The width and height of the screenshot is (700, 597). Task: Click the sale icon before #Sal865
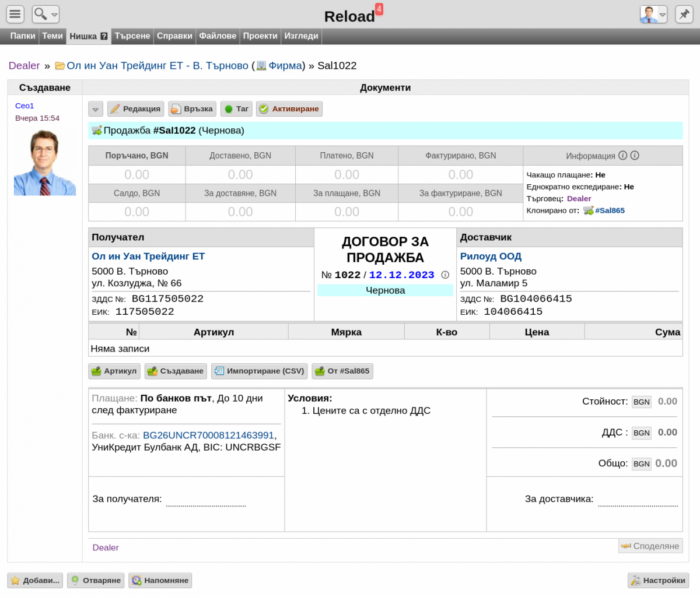(589, 210)
